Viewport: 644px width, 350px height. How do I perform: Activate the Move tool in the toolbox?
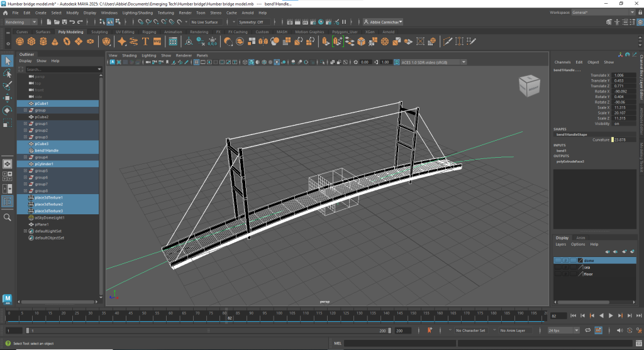(x=8, y=98)
